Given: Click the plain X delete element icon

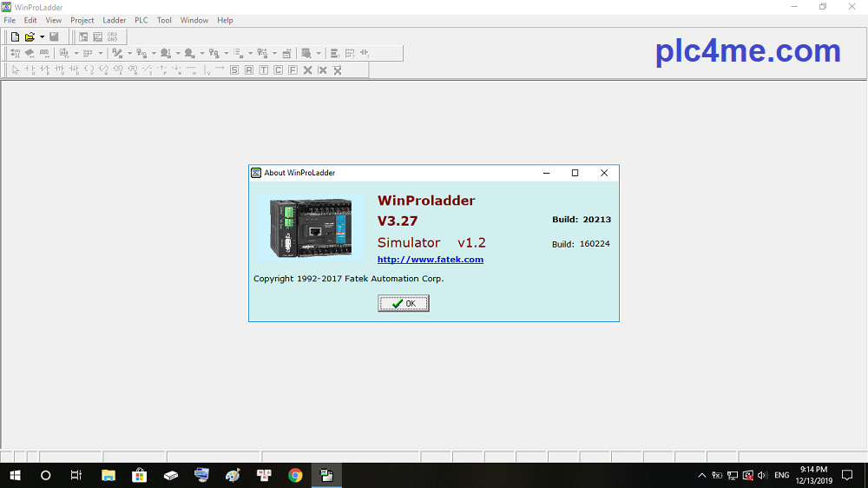Looking at the screenshot, I should 308,69.
